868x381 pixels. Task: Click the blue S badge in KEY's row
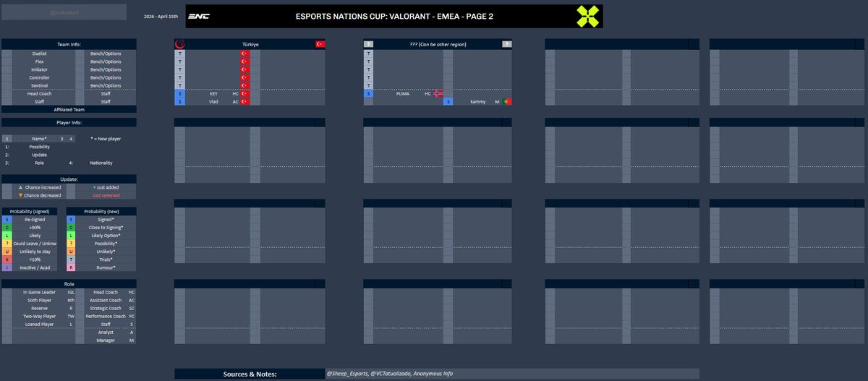coord(180,94)
